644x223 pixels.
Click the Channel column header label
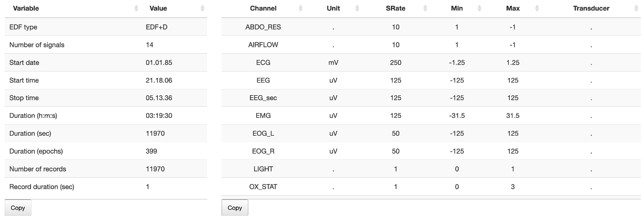click(x=263, y=8)
